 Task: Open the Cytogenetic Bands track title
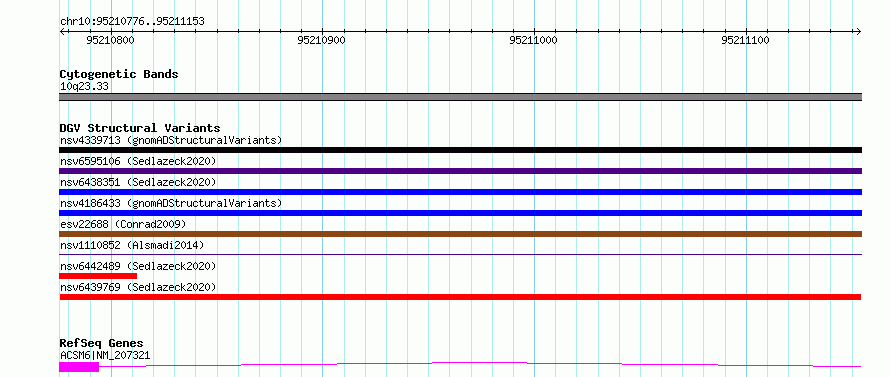coord(119,74)
